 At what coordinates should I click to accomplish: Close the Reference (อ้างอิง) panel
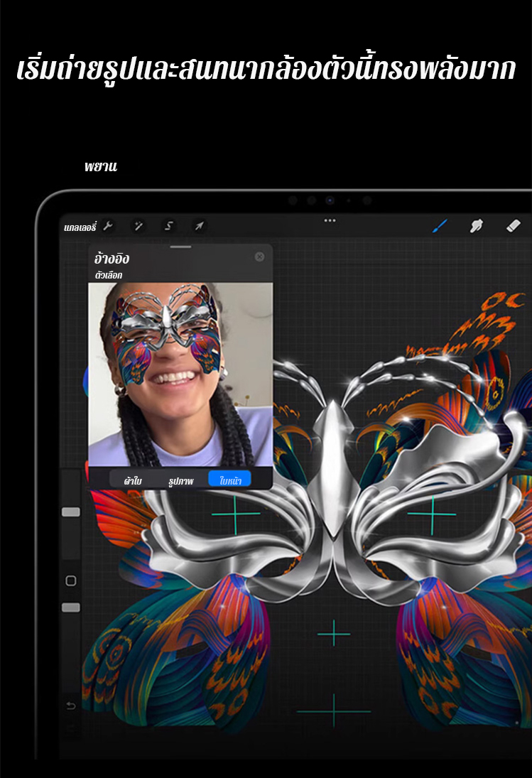(x=259, y=256)
